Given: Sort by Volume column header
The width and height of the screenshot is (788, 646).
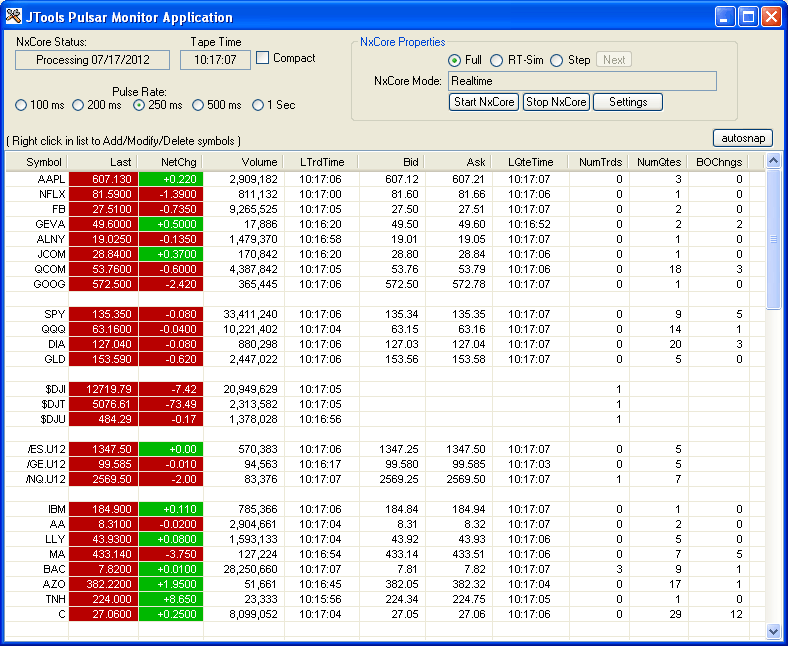Looking at the screenshot, I should pos(244,162).
